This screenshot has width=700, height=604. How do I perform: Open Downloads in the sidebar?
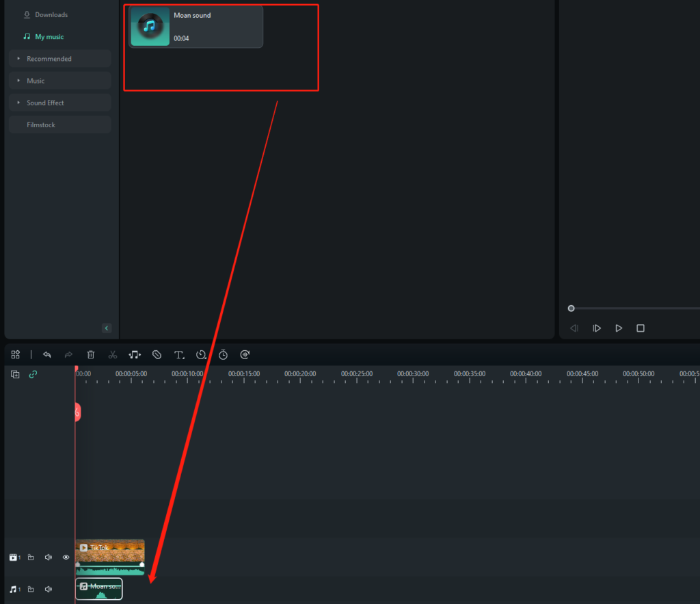tap(51, 15)
